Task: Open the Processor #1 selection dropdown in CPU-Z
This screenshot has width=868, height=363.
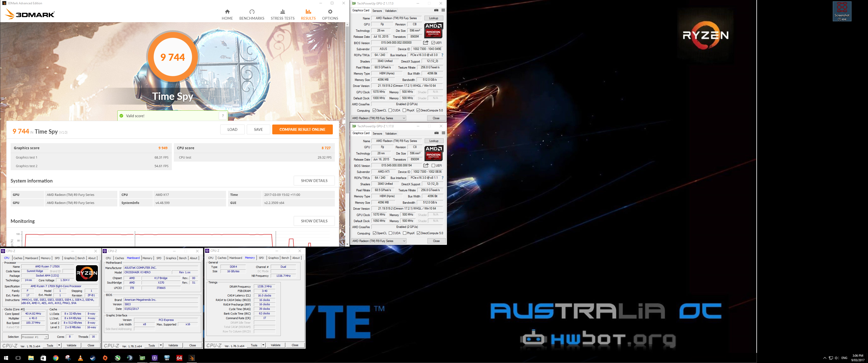Action: click(34, 337)
